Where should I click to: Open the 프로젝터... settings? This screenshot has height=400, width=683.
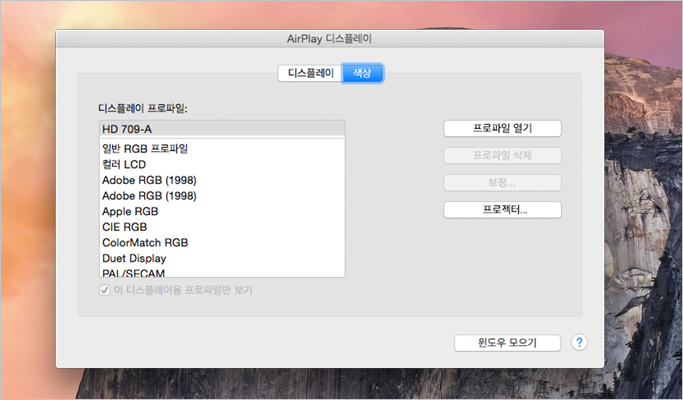coord(502,210)
